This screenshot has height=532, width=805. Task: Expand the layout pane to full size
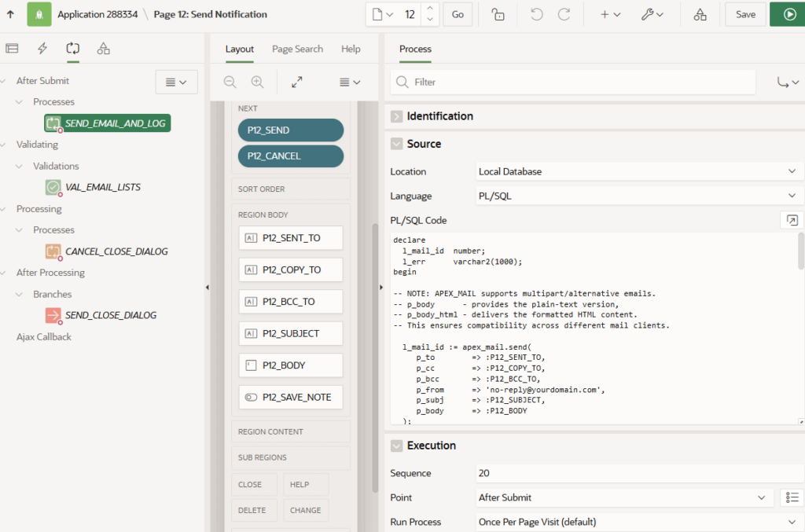click(297, 82)
